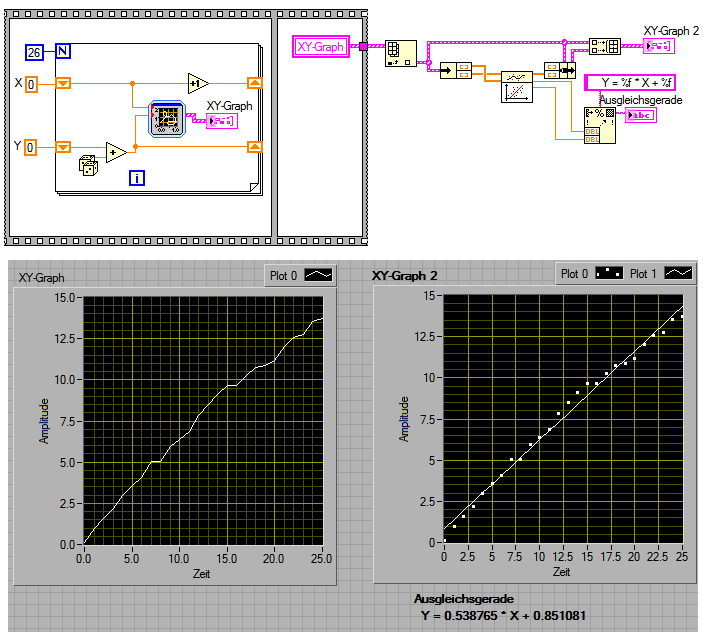
Task: Select the increment (+1) function node
Action: coord(198,83)
